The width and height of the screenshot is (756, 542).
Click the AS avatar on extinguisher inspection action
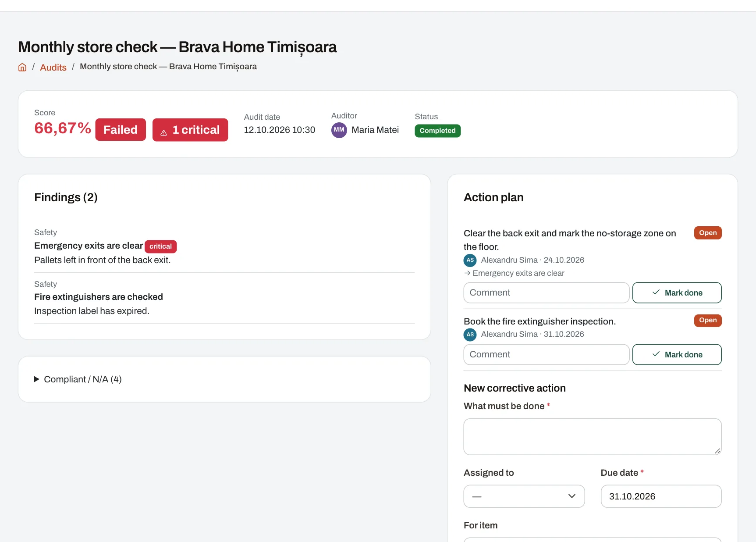470,335
